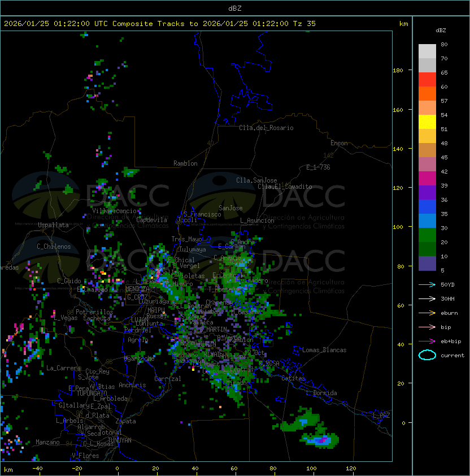Click the 'TUPUNGATO' label
Viewport: 470px width, 476px height.
pos(92,393)
